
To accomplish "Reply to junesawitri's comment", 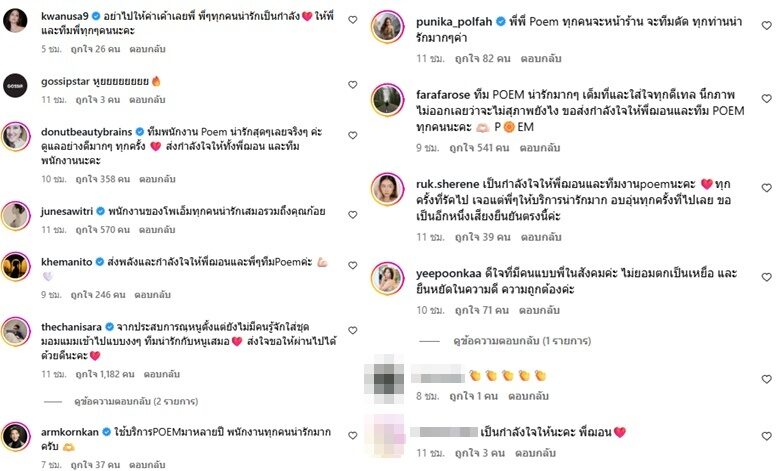I will 157,230.
